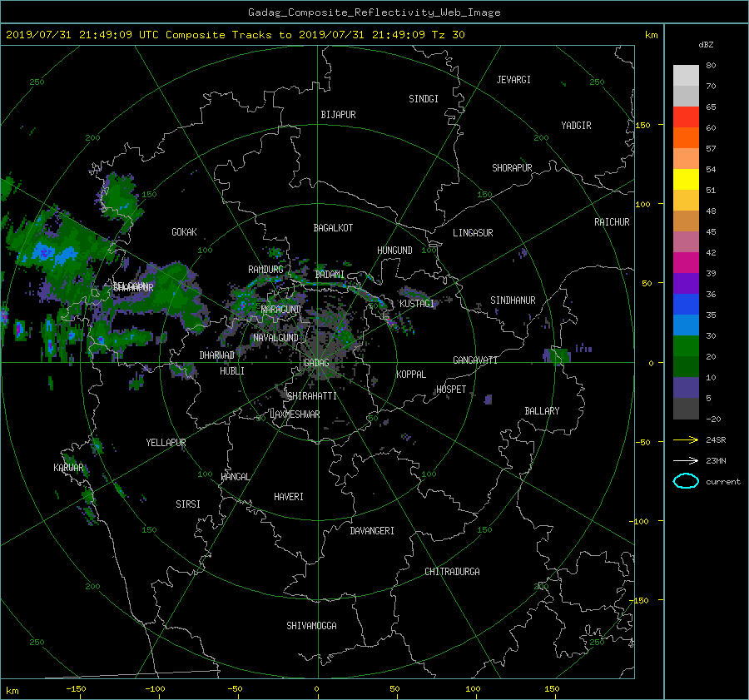
Task: Click the dBZ legend heading
Action: [706, 44]
